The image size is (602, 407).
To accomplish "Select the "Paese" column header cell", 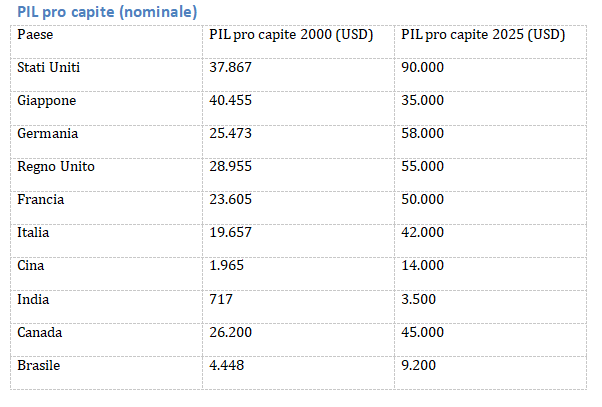I will pos(35,34).
